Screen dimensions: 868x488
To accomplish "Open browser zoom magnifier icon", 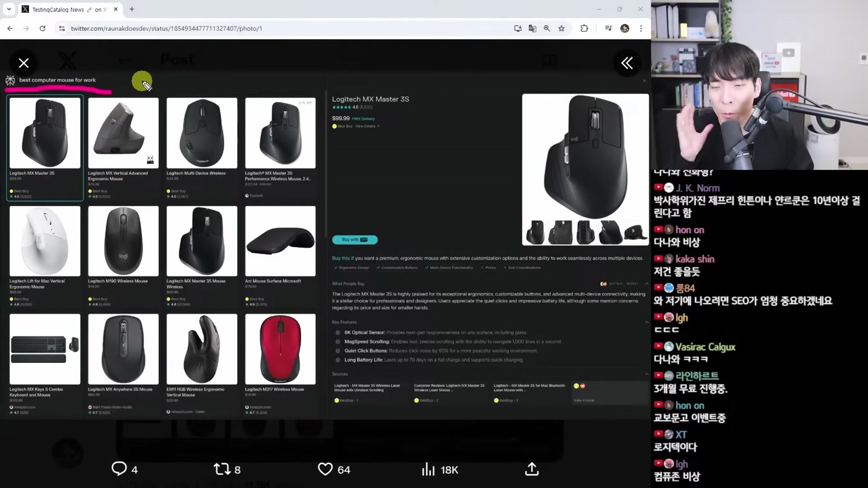I will click(547, 28).
